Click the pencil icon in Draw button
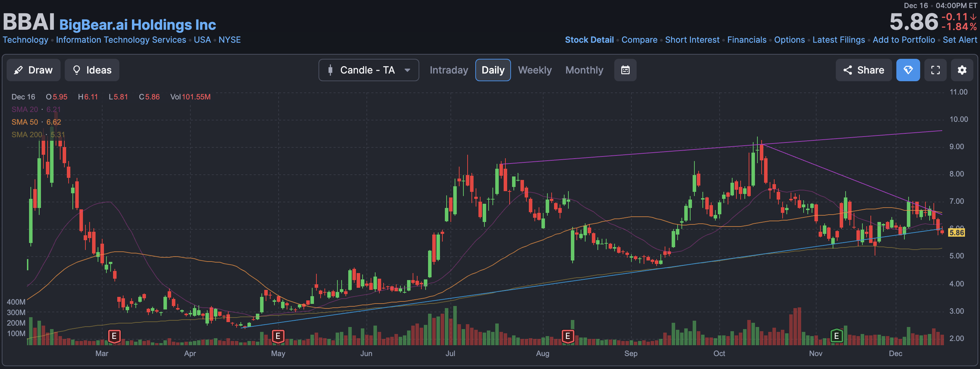This screenshot has width=980, height=369. 18,70
